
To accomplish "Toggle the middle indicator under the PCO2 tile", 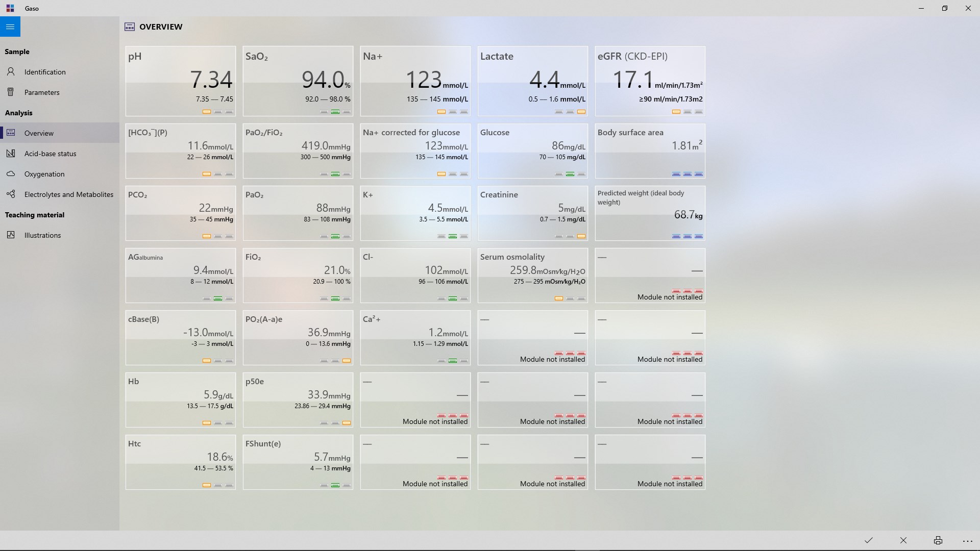I will [218, 236].
